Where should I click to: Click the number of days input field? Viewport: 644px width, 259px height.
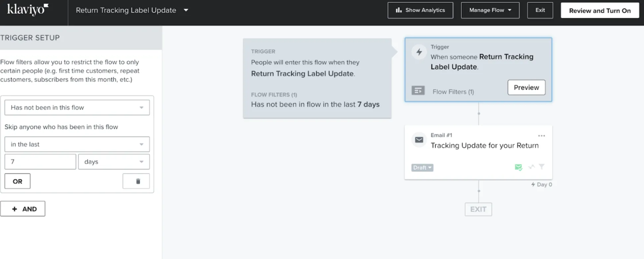[40, 162]
